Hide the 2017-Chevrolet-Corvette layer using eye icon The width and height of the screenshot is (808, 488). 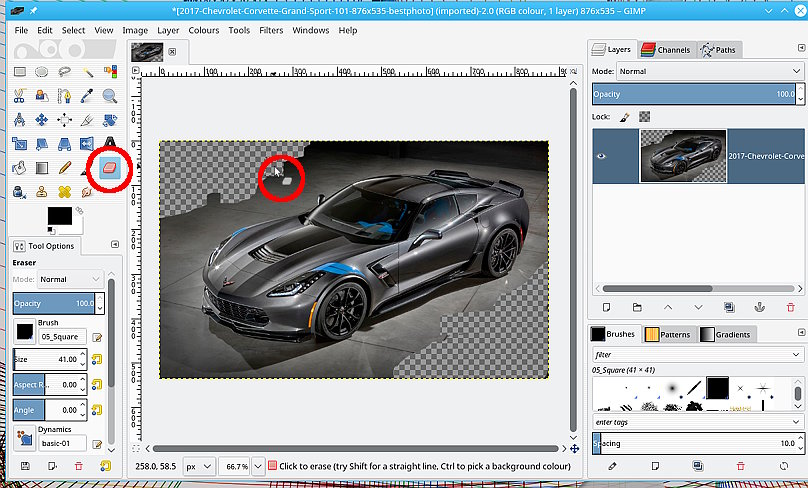click(602, 156)
